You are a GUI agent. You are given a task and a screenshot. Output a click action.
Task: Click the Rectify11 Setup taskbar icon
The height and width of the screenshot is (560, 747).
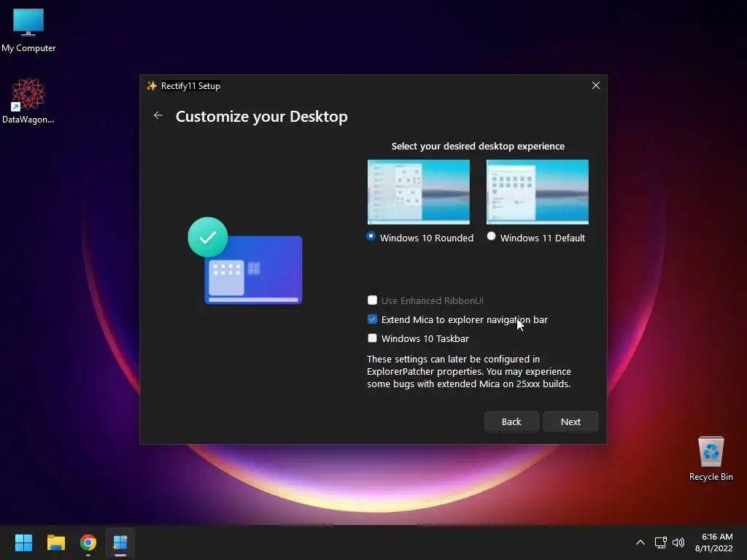pos(120,542)
